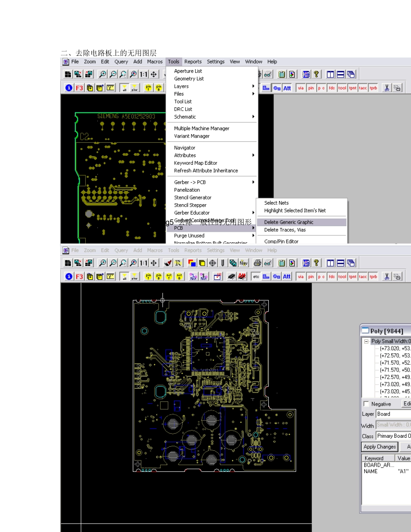
Task: Open the Layer dropdown showing Board
Action: (393, 414)
